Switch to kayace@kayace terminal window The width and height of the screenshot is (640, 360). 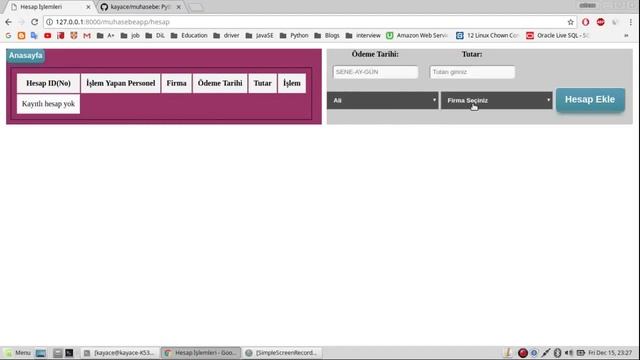pyautogui.click(x=119, y=353)
